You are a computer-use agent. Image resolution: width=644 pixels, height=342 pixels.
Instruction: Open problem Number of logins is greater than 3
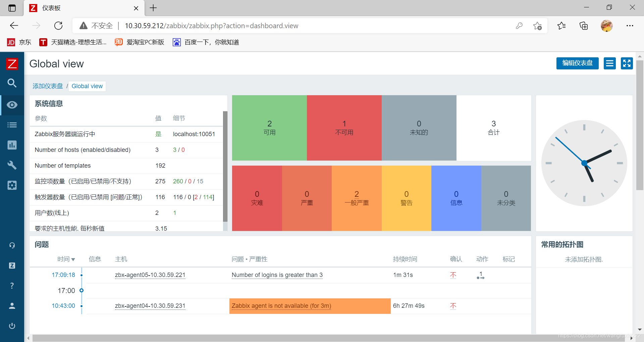point(277,275)
